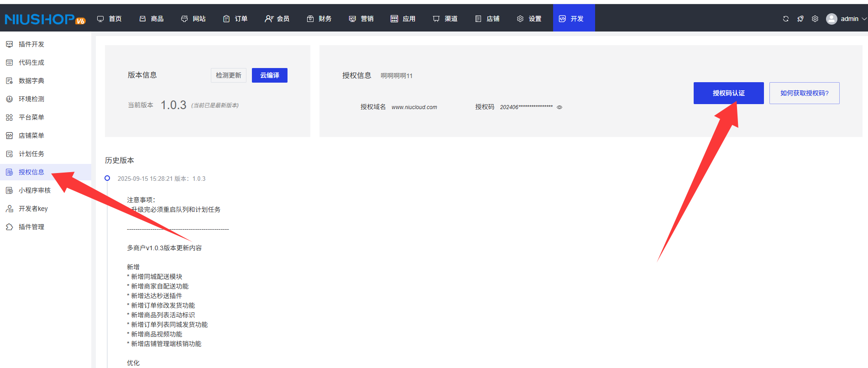The image size is (868, 368).
Task: Go to 代码生成 sidebar item
Action: click(31, 63)
